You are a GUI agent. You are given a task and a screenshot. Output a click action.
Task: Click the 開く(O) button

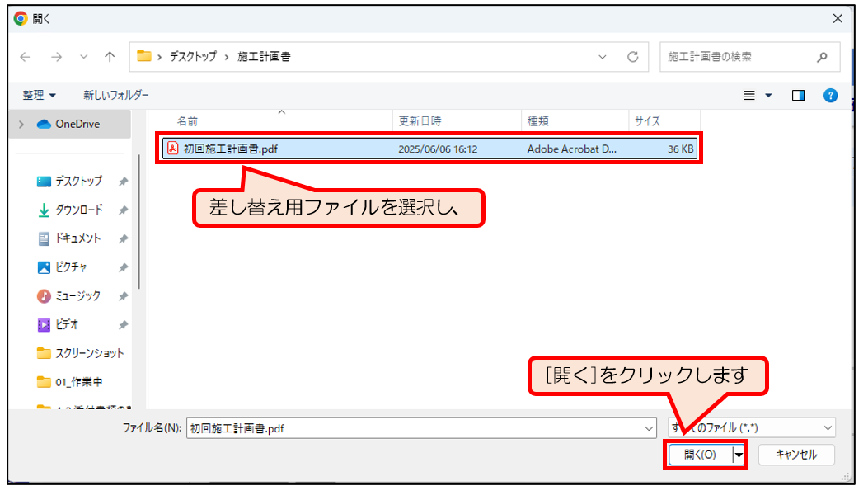[x=699, y=455]
